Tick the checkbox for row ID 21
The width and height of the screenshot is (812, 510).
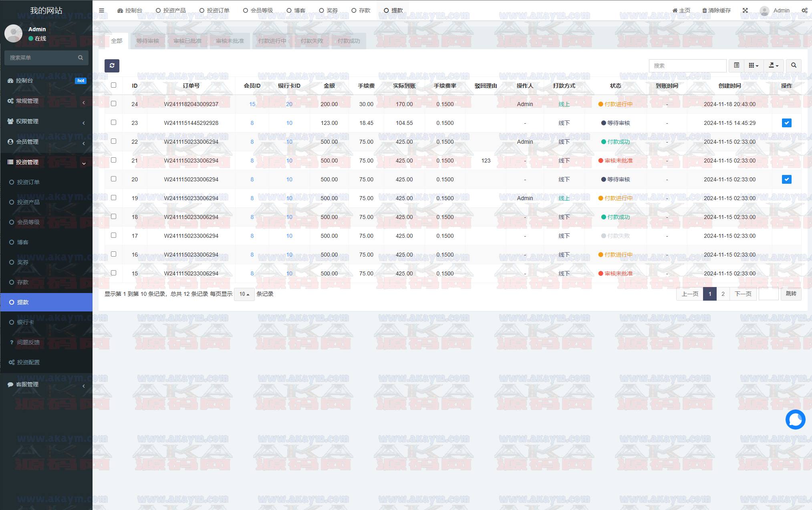click(114, 160)
